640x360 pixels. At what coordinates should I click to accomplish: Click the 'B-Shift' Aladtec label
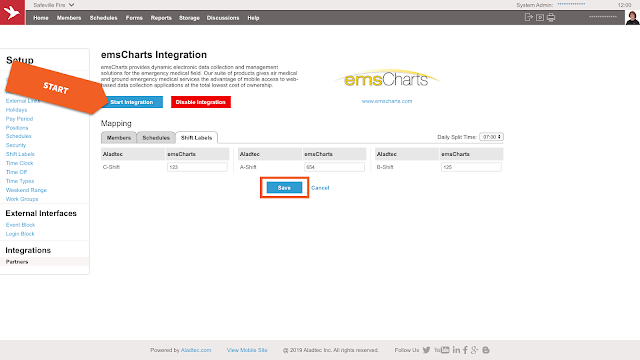tap(385, 167)
